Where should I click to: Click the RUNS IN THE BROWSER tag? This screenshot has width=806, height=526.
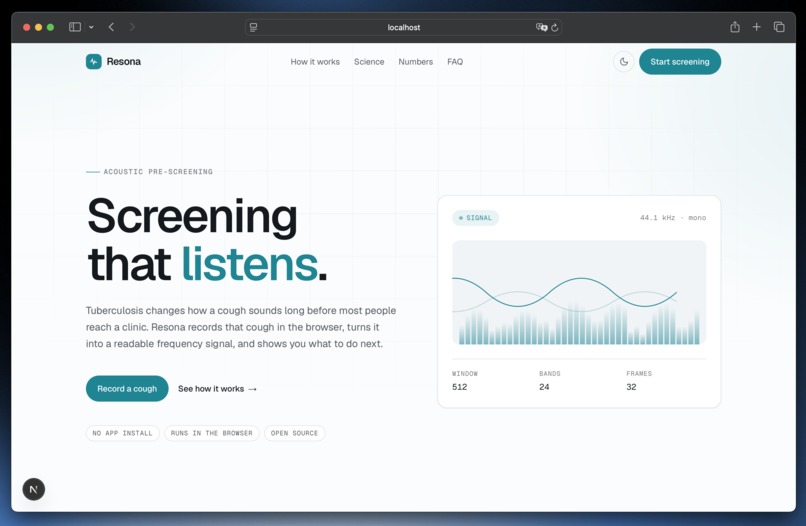(212, 433)
